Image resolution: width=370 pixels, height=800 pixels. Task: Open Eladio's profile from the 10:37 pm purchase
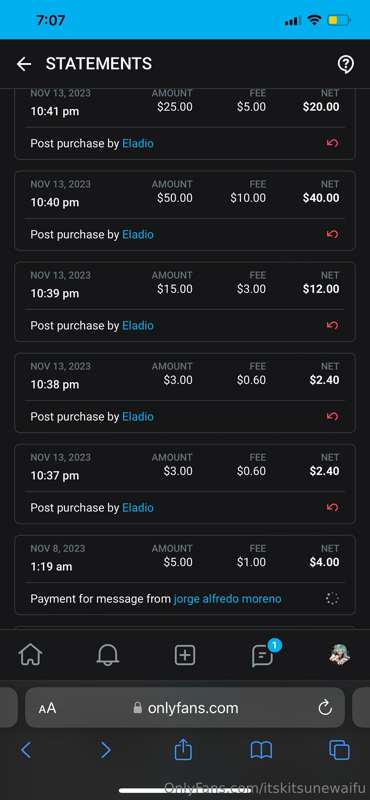(x=138, y=508)
